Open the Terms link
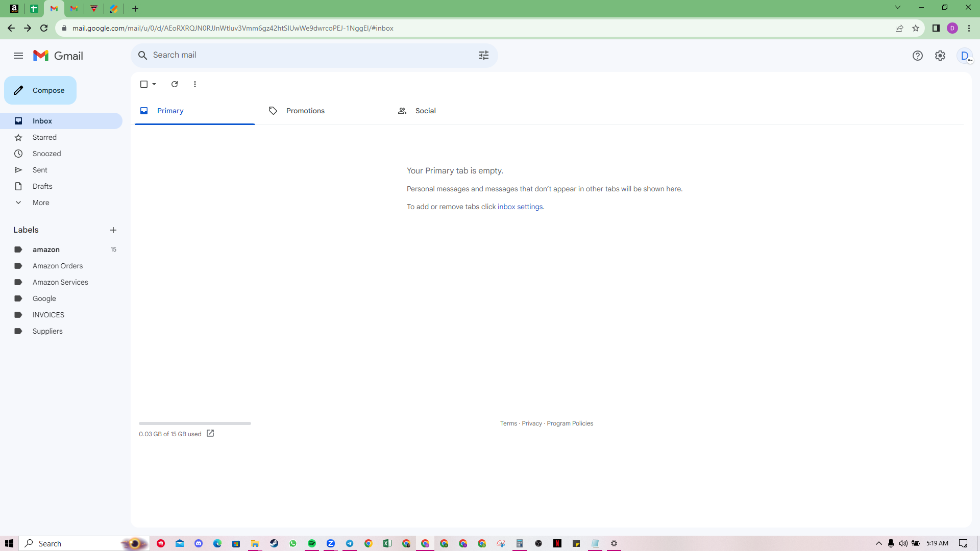The width and height of the screenshot is (980, 551). pyautogui.click(x=508, y=423)
